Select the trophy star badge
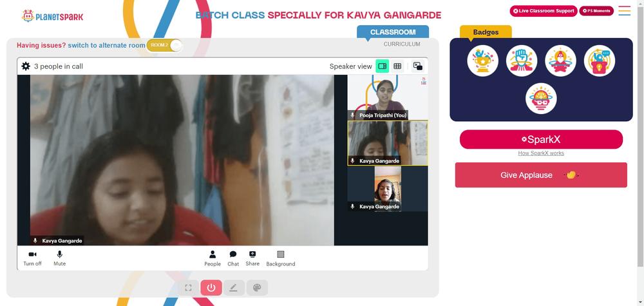Viewport: 644px width, 306px height. (482, 61)
